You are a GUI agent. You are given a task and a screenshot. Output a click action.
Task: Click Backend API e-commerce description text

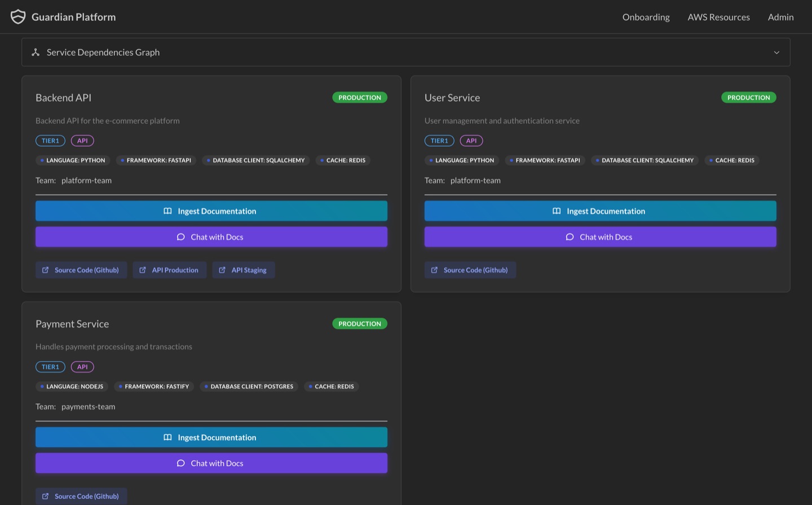[x=108, y=121]
